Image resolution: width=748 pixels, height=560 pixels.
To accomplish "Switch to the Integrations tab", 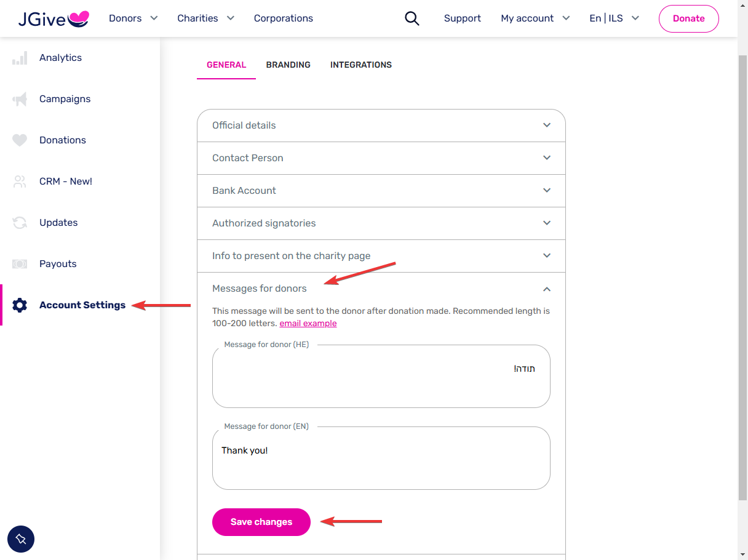I will 361,65.
